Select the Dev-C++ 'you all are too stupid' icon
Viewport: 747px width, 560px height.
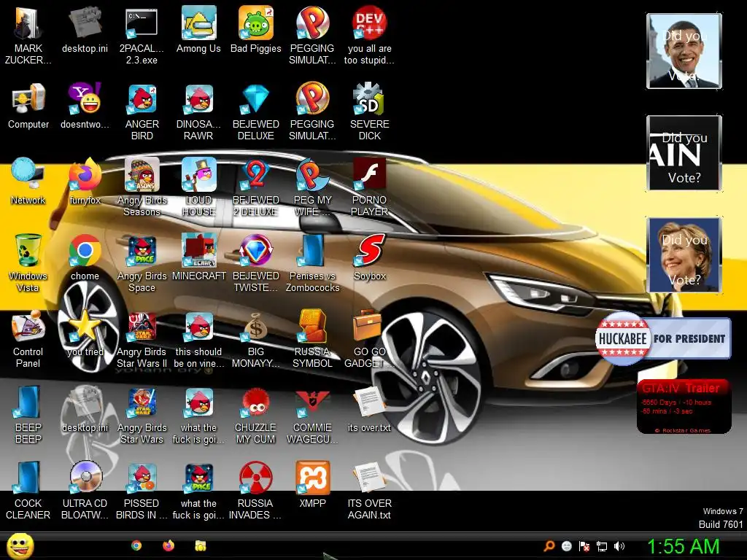tap(370, 23)
